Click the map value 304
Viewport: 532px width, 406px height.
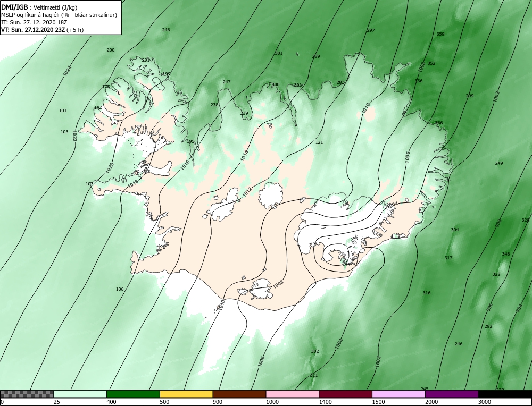point(455,230)
